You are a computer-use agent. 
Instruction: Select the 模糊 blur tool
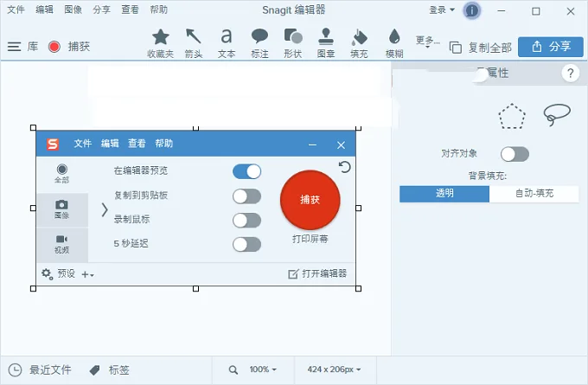coord(394,43)
